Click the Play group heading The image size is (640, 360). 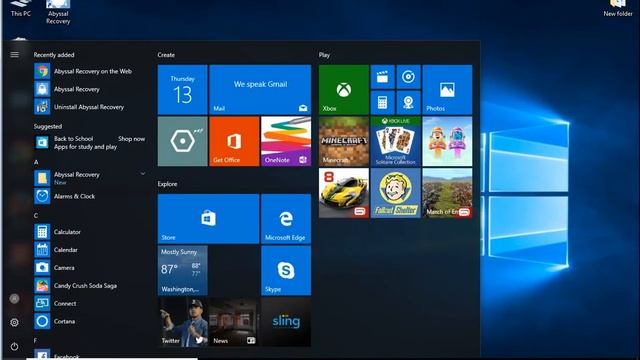click(324, 55)
